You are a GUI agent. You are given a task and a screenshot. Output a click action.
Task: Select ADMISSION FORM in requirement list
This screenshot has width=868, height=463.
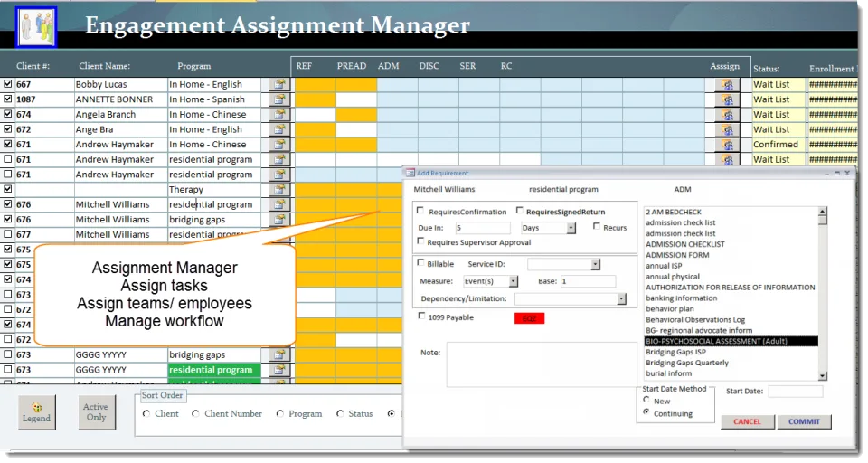(x=677, y=255)
